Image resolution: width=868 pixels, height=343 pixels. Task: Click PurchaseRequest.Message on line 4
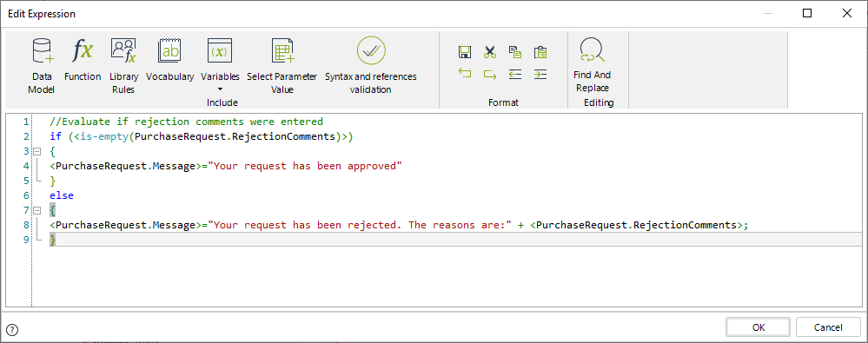(125, 166)
